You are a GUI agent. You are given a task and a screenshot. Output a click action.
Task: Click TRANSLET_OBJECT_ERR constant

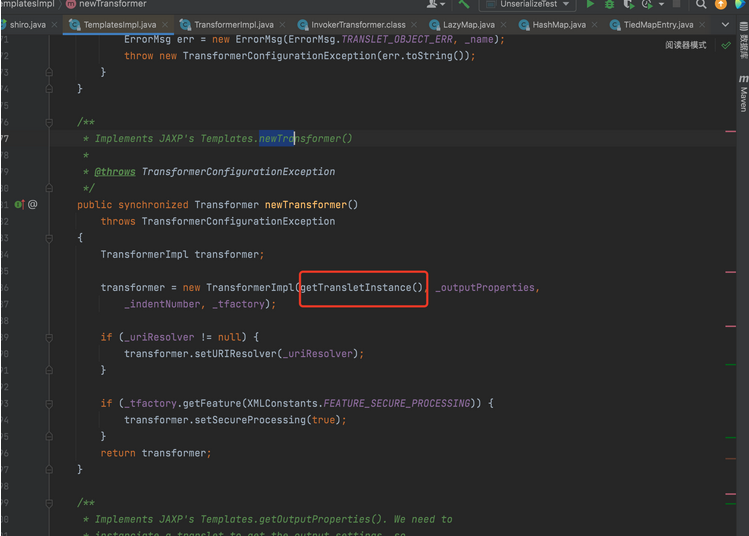click(x=396, y=39)
